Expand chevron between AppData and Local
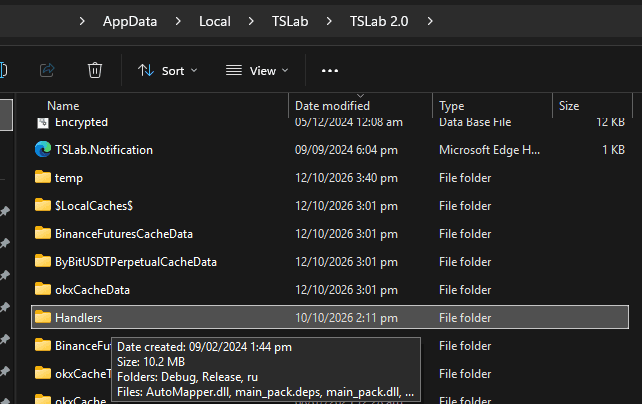 click(178, 21)
